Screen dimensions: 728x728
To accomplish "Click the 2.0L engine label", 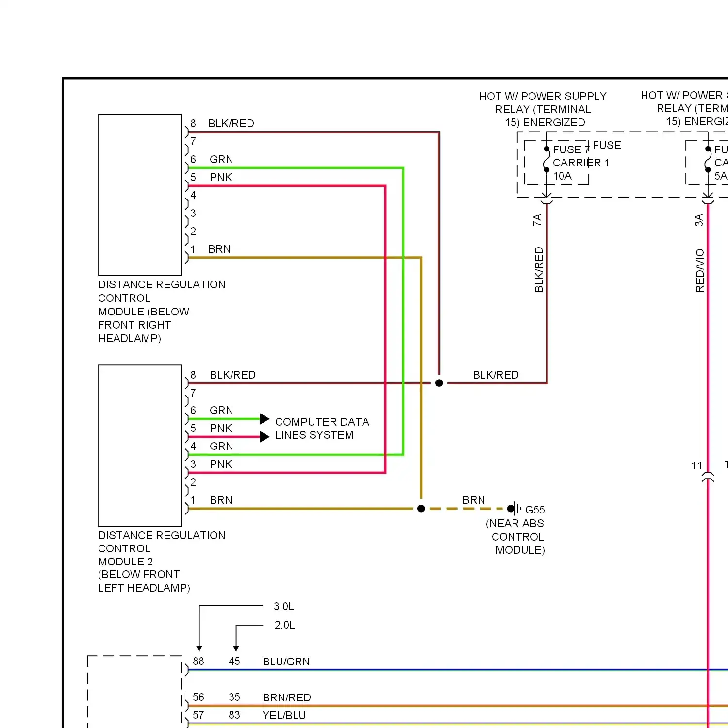I will 284,625.
